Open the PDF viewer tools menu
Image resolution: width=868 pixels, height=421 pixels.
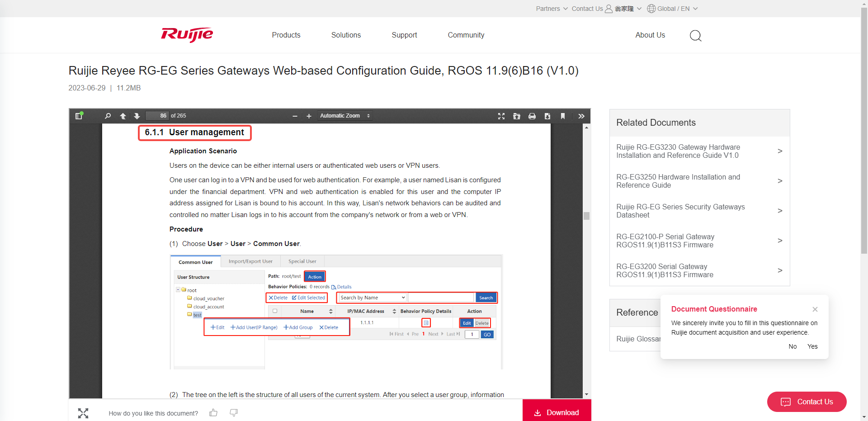pos(581,116)
